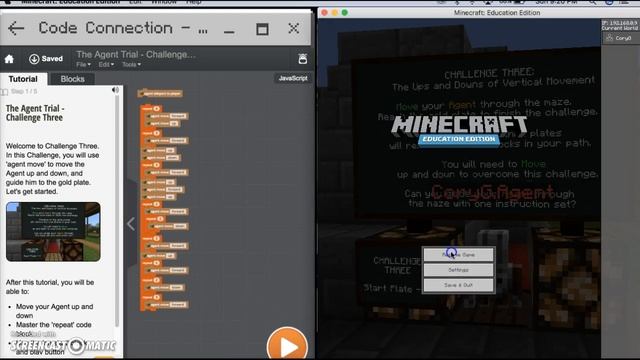The width and height of the screenshot is (640, 360).
Task: Click the book icon beside Step 1 / 5
Action: pyautogui.click(x=4, y=92)
